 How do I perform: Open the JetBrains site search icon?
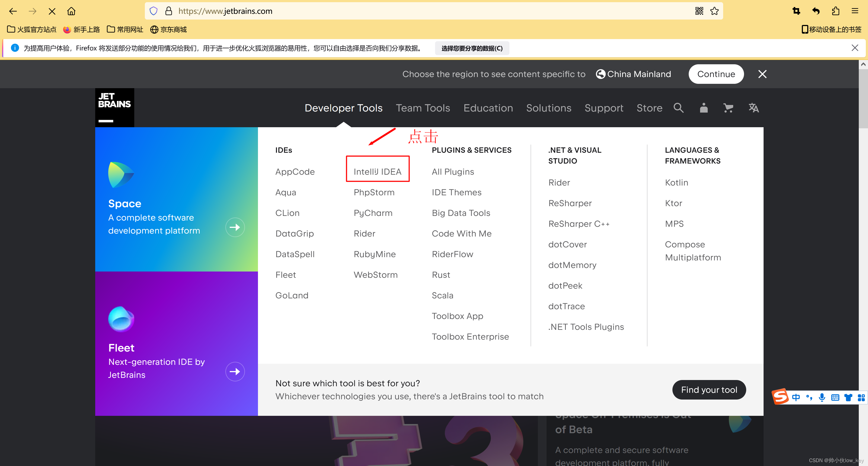point(678,108)
